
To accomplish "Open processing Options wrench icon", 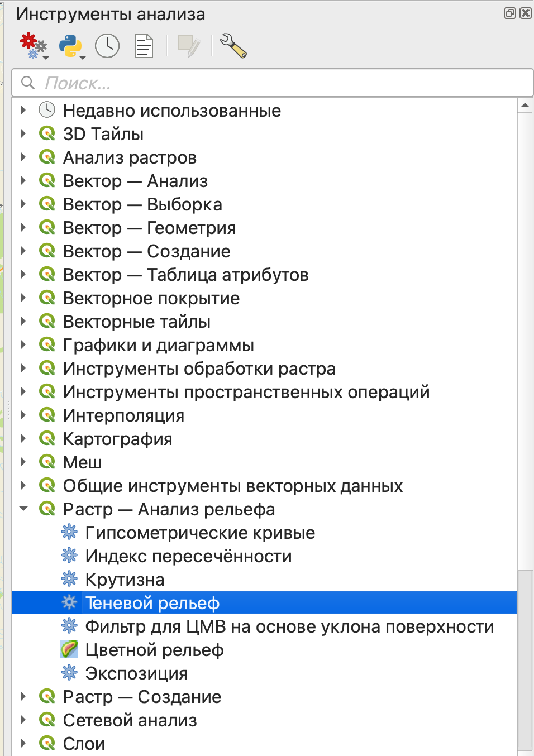I will point(233,46).
